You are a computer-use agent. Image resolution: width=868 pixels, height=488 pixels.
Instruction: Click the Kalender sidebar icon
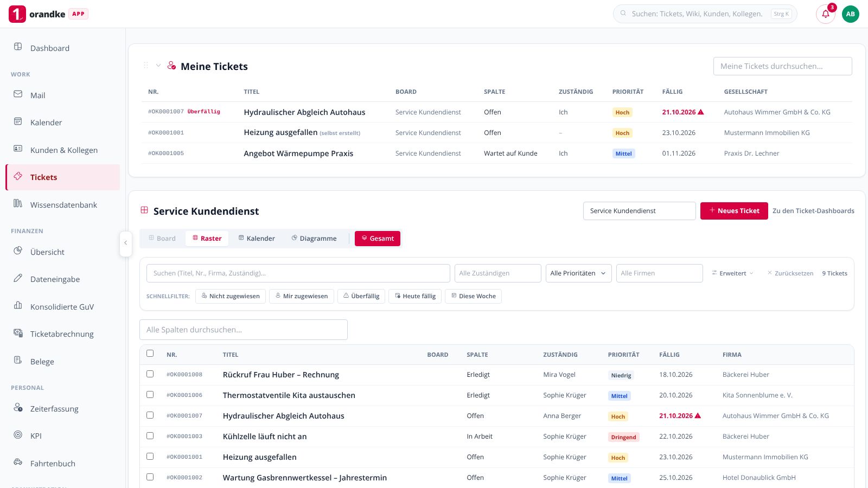[18, 121]
